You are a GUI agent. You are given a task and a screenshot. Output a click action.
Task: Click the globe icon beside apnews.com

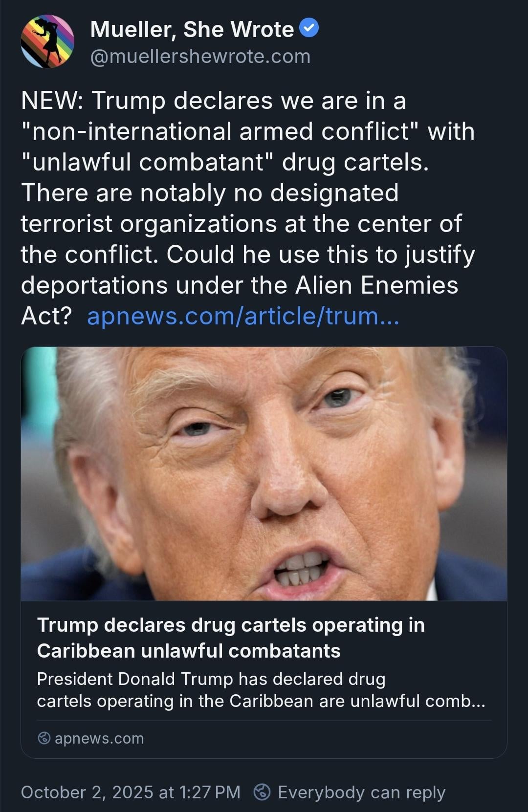click(44, 738)
